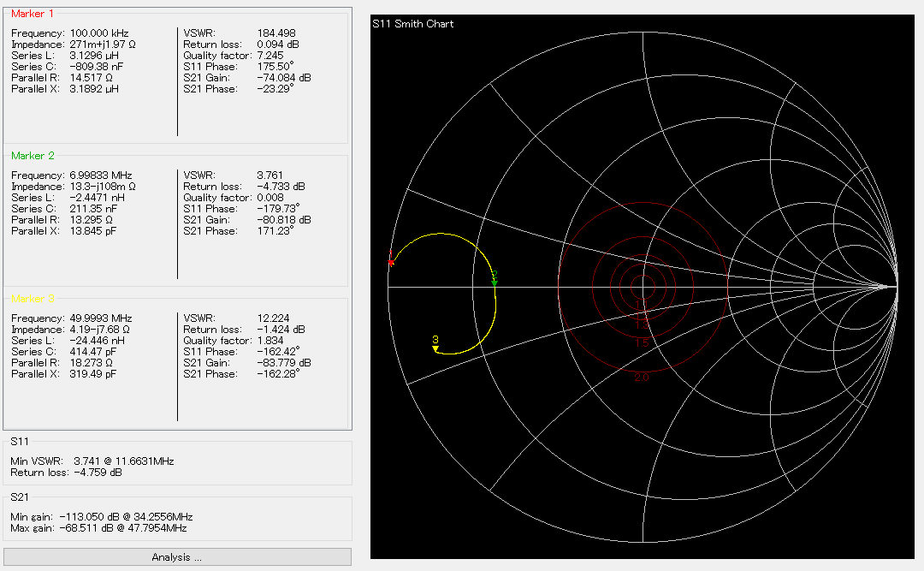Click Marker 1 Parallel R 14.517 Ω

(x=92, y=78)
